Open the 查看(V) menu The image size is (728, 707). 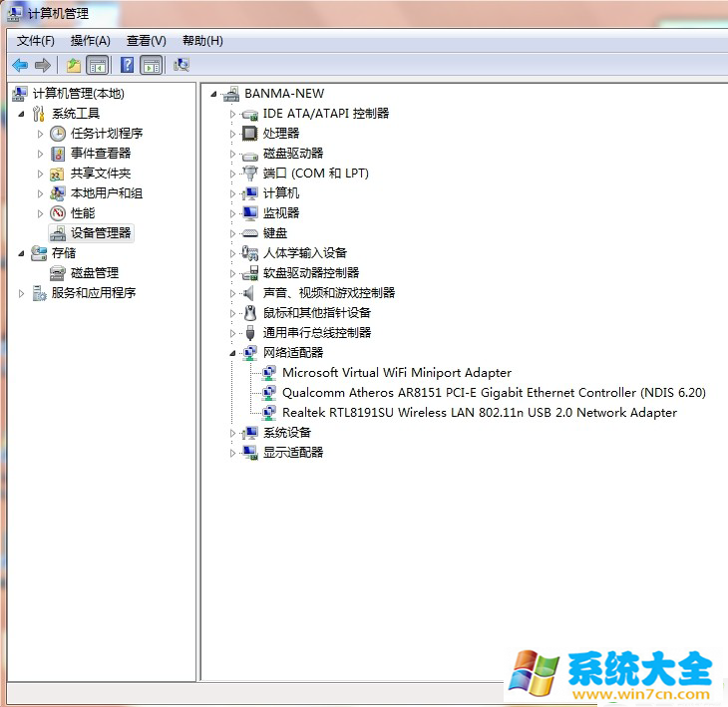click(x=147, y=41)
